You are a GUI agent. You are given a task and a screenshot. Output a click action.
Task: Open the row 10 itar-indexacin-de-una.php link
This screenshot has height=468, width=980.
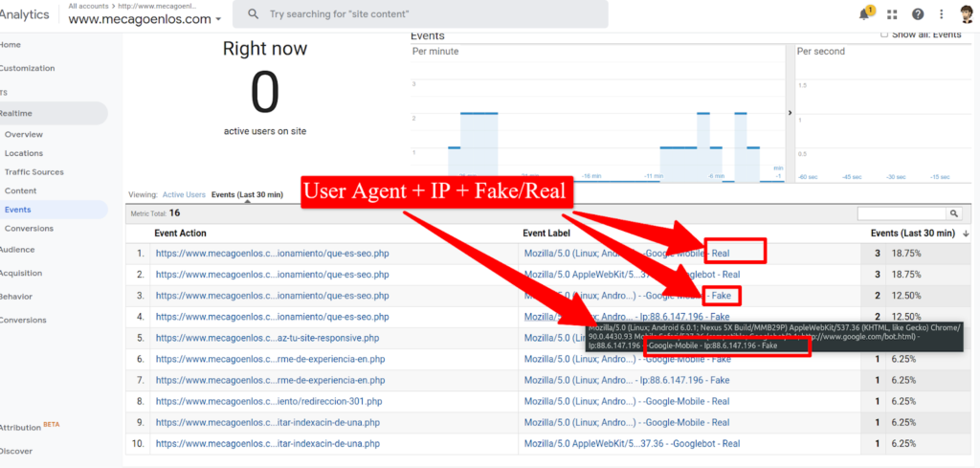click(x=268, y=444)
